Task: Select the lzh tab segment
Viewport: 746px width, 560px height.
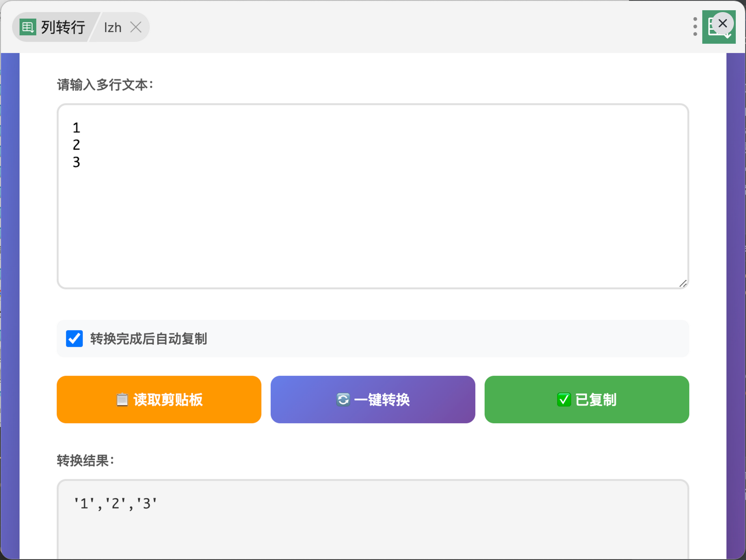Action: [x=113, y=28]
